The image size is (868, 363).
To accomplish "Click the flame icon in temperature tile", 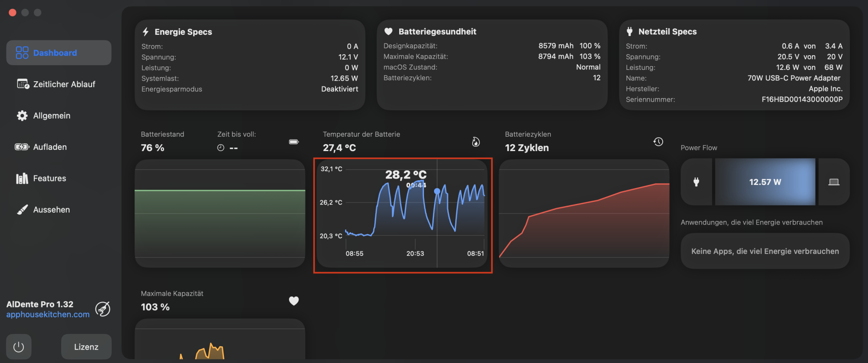I will click(x=476, y=142).
